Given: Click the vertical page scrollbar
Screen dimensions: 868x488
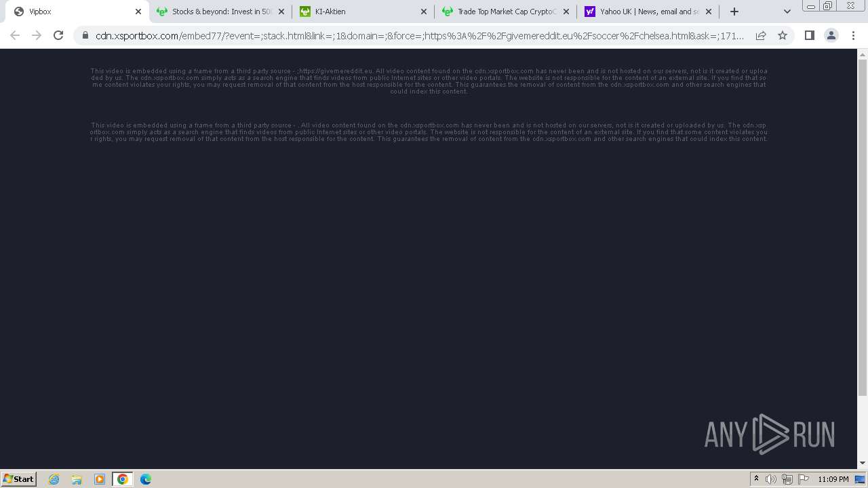Looking at the screenshot, I should [x=863, y=227].
